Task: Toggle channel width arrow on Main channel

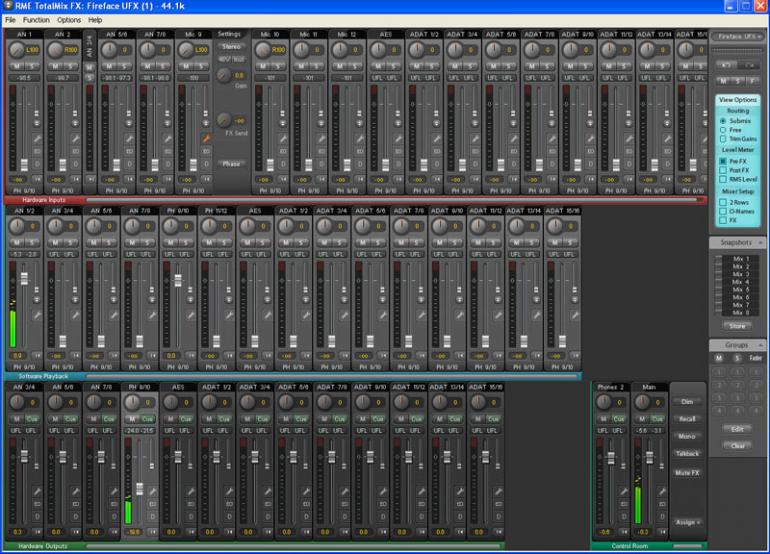Action: point(662,531)
